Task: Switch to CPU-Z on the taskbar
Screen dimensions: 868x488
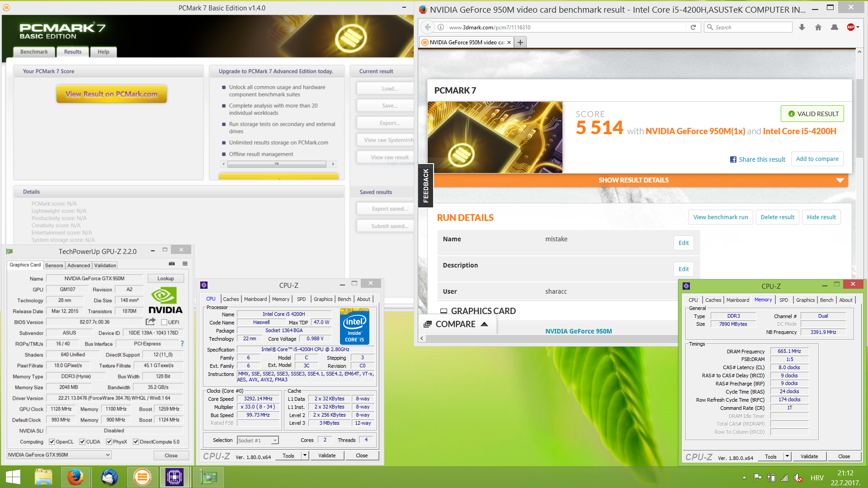Action: (174, 477)
